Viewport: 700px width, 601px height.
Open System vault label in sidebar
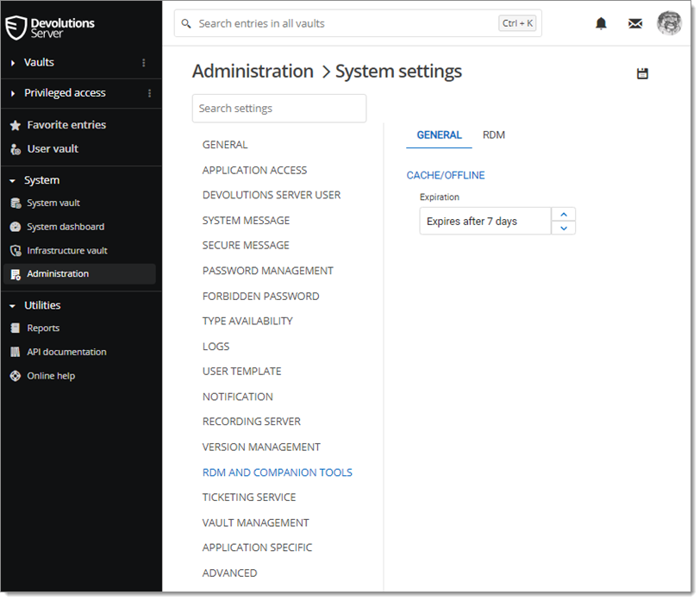pos(53,203)
